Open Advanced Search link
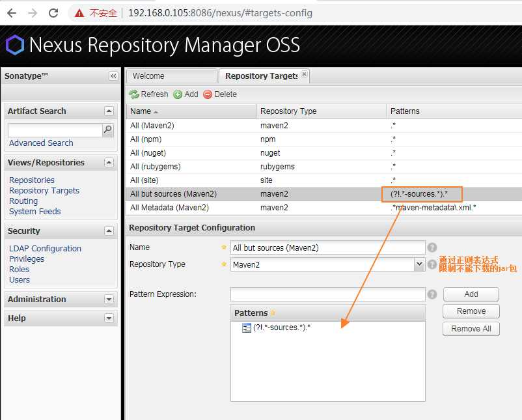Screen dimensions: 522x420 pos(41,143)
